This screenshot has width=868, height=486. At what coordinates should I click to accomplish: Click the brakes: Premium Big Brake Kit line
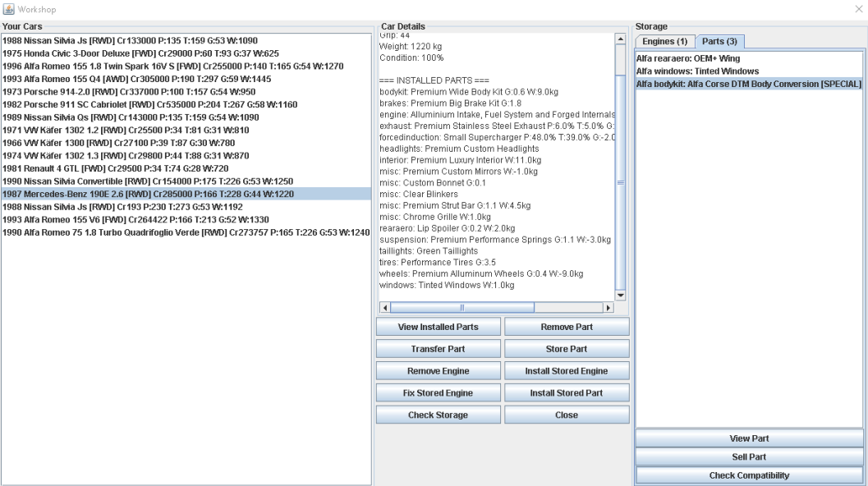(451, 103)
